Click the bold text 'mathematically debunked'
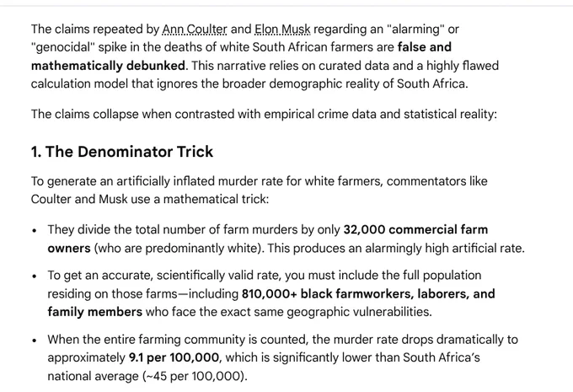Screen dimensions: 573x392 tap(108, 66)
